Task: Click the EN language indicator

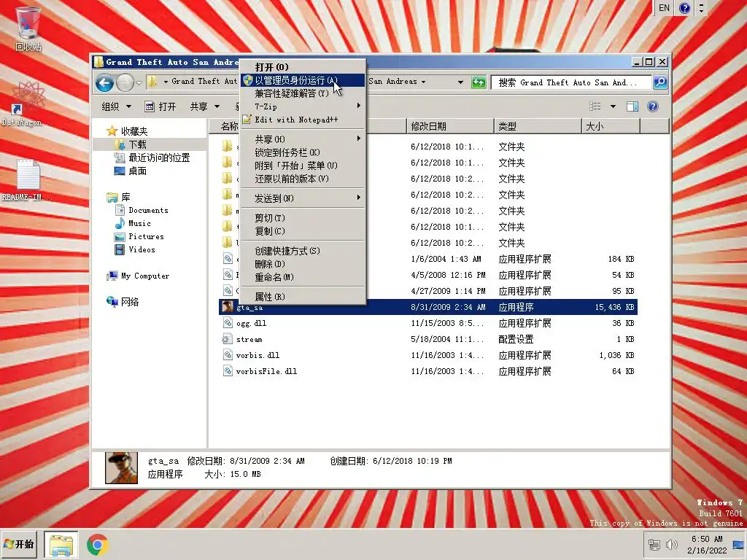Action: coord(664,8)
